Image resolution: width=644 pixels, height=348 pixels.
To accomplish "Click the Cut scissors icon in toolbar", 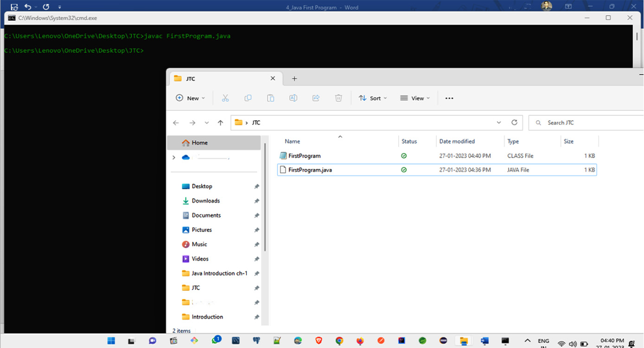I will (225, 98).
